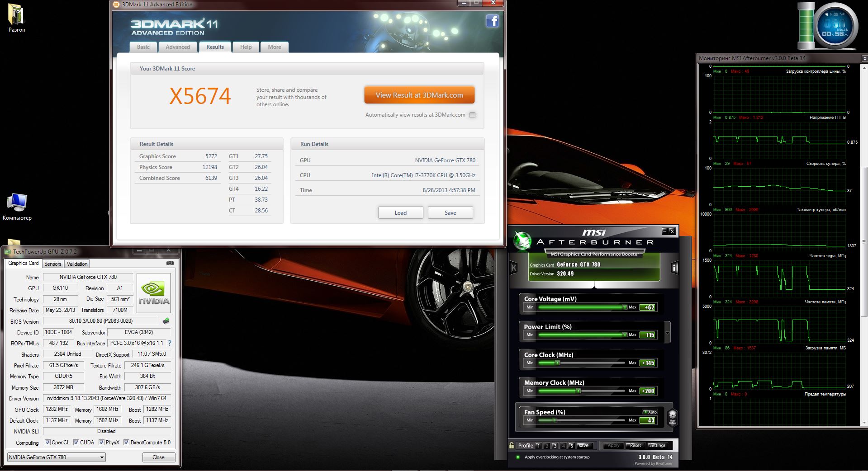Screen dimensions: 868x471
Task: Click the Core Clock slider handle
Action: [x=558, y=363]
